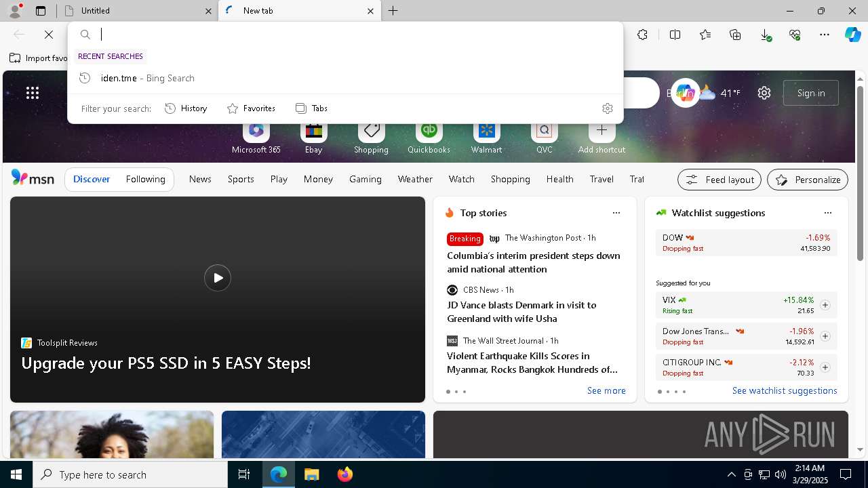Open Feed layout options

[x=719, y=180]
